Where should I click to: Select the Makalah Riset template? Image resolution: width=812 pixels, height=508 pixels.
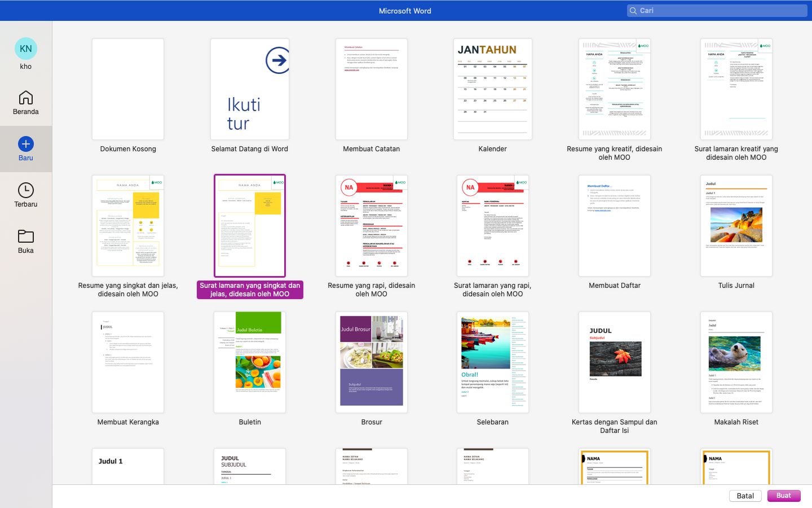pyautogui.click(x=736, y=362)
